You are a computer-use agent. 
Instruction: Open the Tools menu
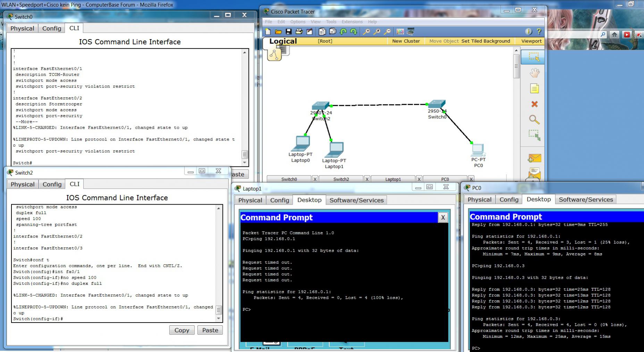coord(331,22)
